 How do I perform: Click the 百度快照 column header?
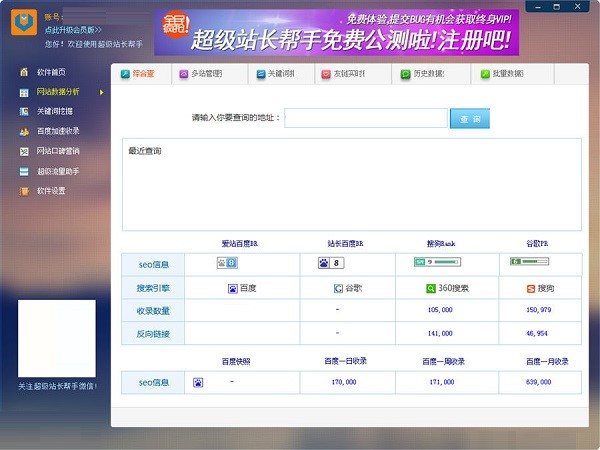tap(236, 362)
